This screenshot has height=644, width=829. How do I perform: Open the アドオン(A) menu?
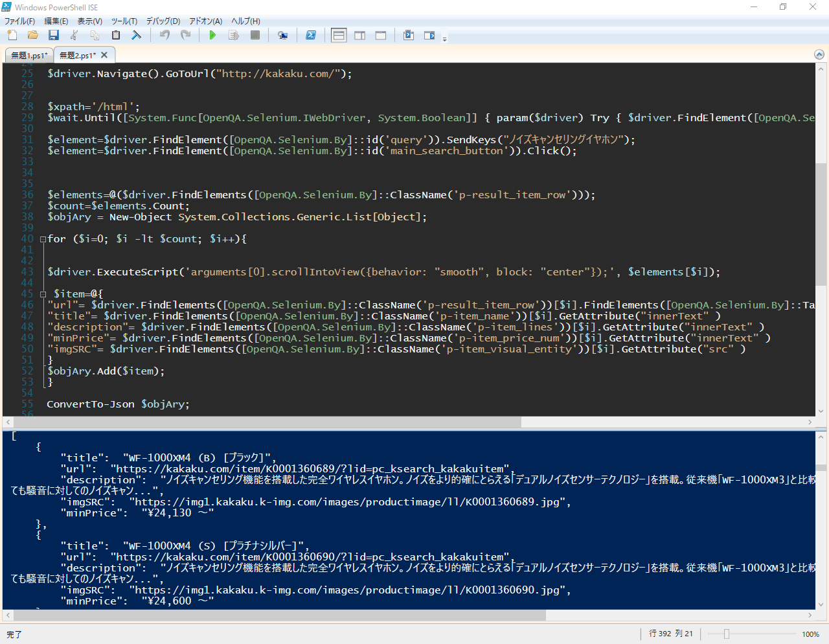206,21
